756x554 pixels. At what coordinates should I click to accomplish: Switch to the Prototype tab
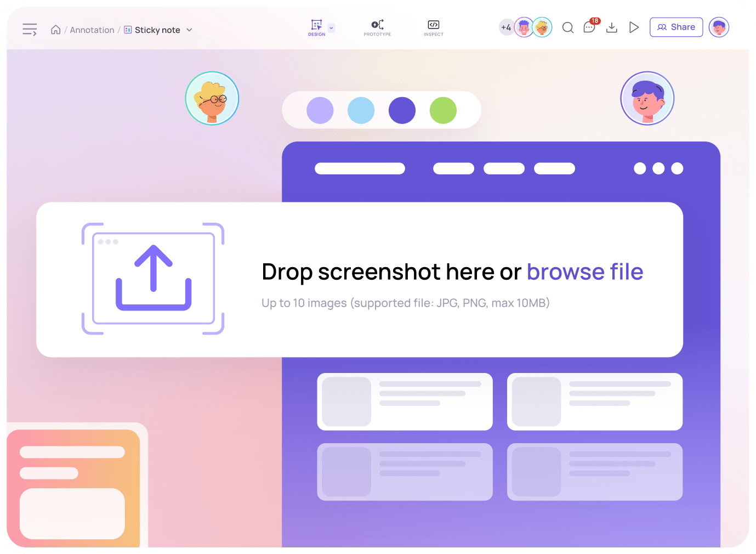[x=377, y=27]
